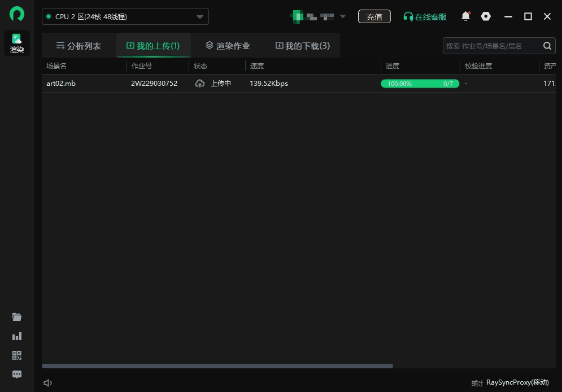Switch to the 分析列表 tab
This screenshot has width=562, height=392.
tap(79, 46)
